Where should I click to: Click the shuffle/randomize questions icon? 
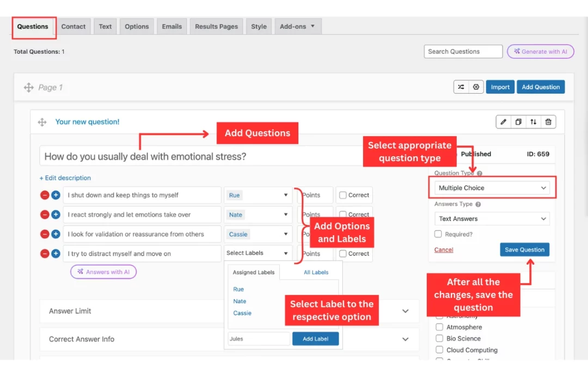point(461,87)
